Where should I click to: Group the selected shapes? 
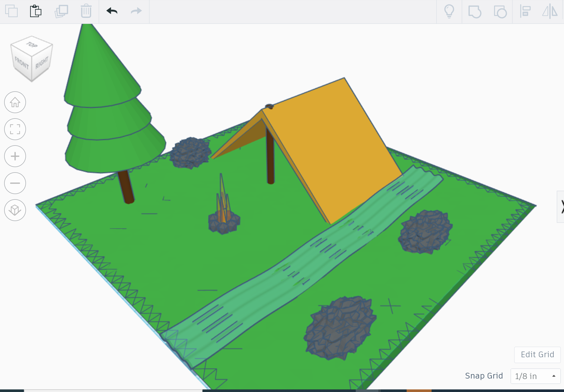tap(474, 12)
